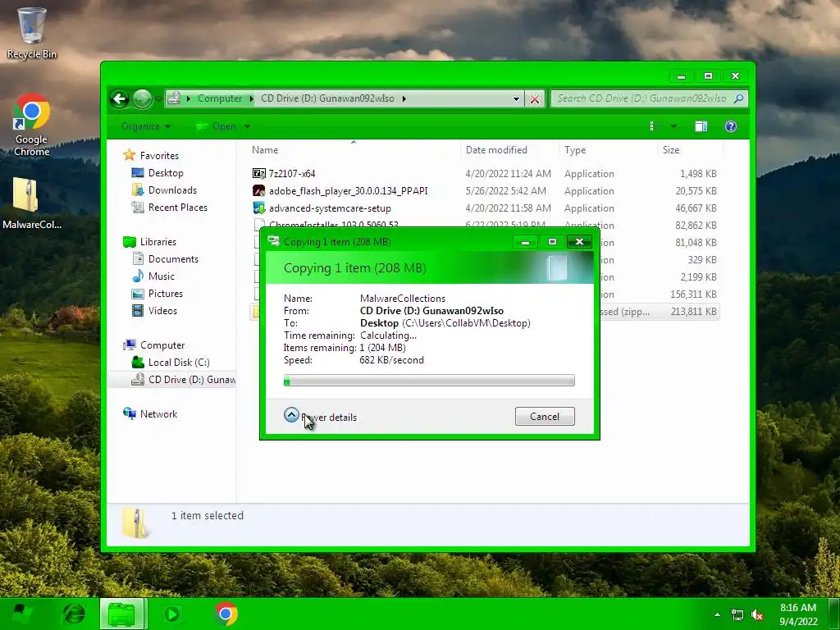This screenshot has width=840, height=630.
Task: Switch to Windows Explorer taskbar button
Action: pyautogui.click(x=121, y=614)
